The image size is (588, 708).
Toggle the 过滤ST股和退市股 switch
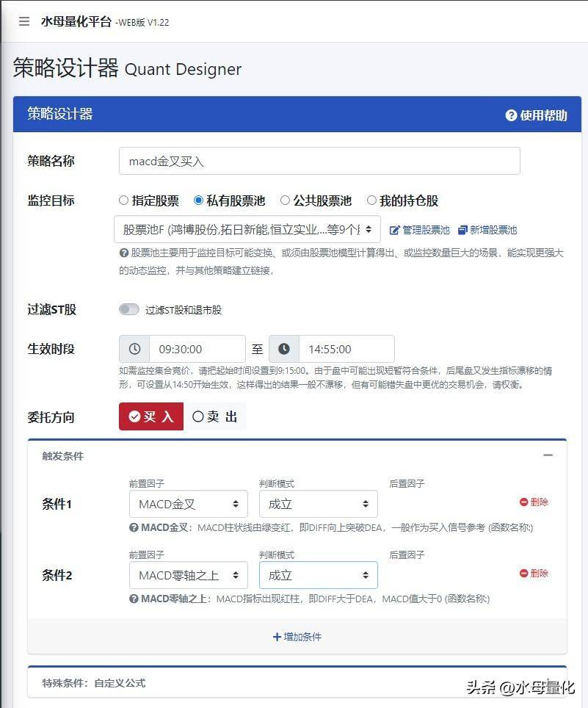click(x=129, y=309)
